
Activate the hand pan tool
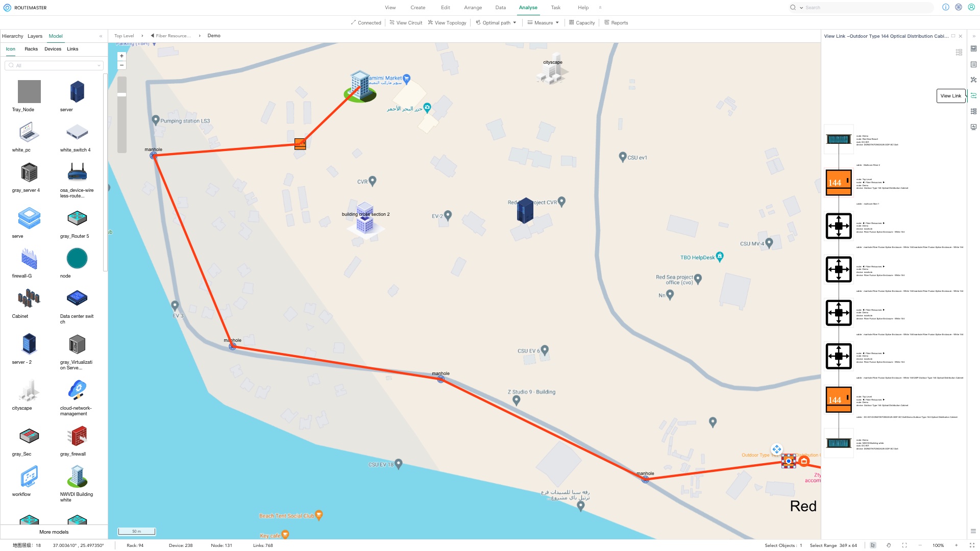(x=889, y=545)
